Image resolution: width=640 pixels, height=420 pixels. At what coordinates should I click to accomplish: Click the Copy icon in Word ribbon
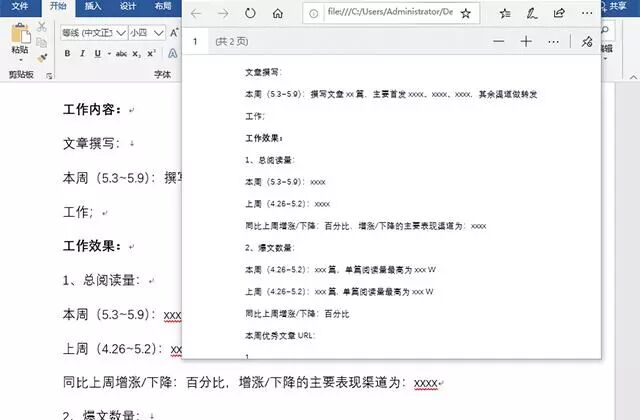(x=41, y=42)
